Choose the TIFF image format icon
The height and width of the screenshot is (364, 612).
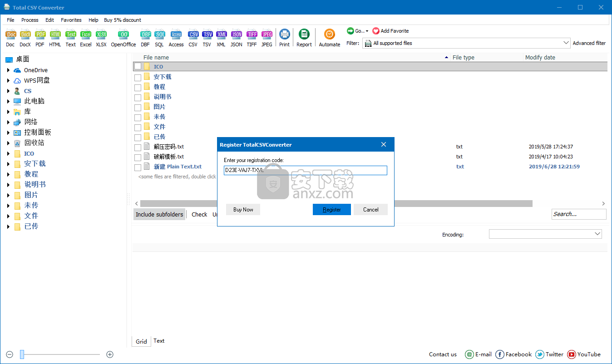(252, 34)
